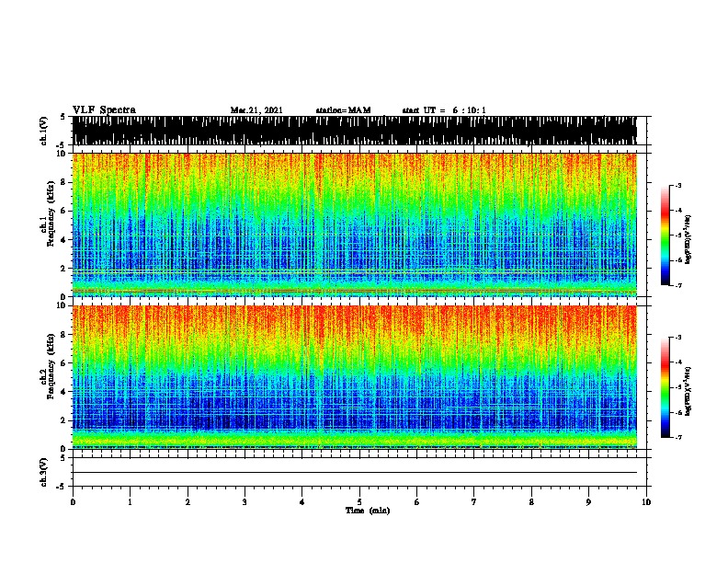
Task: Click tick label "8" on the Time axis
Action: tap(531, 501)
